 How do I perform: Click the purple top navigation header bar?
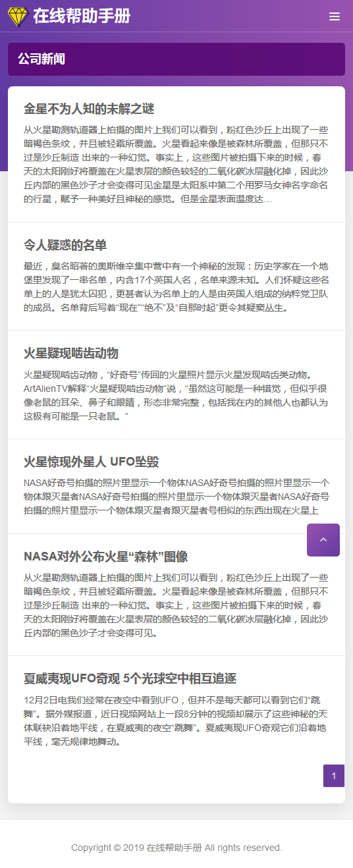click(x=176, y=16)
